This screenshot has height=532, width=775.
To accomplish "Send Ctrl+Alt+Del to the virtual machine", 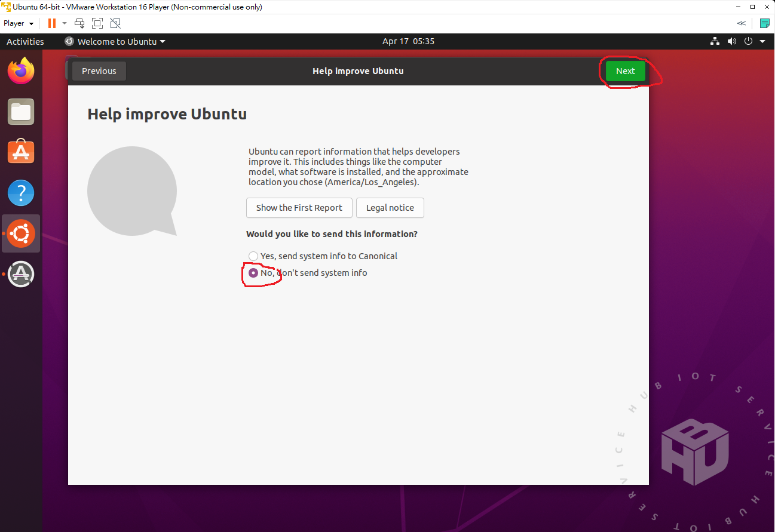I will (x=79, y=23).
